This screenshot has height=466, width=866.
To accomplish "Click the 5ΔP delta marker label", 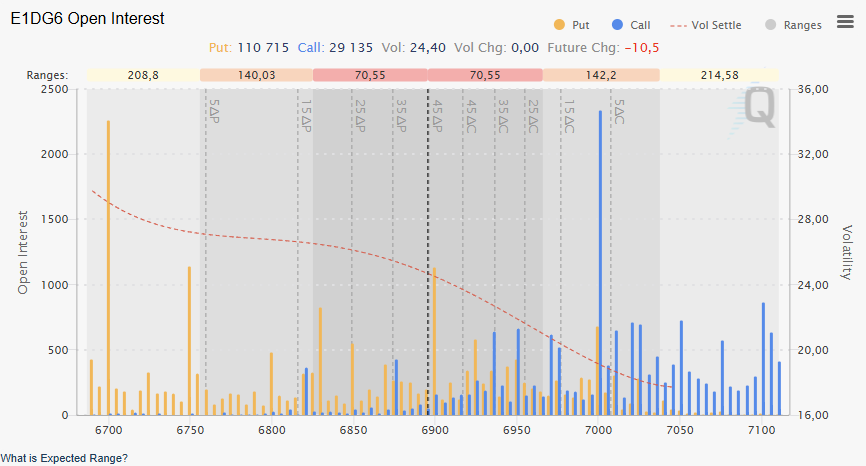I will tap(213, 111).
